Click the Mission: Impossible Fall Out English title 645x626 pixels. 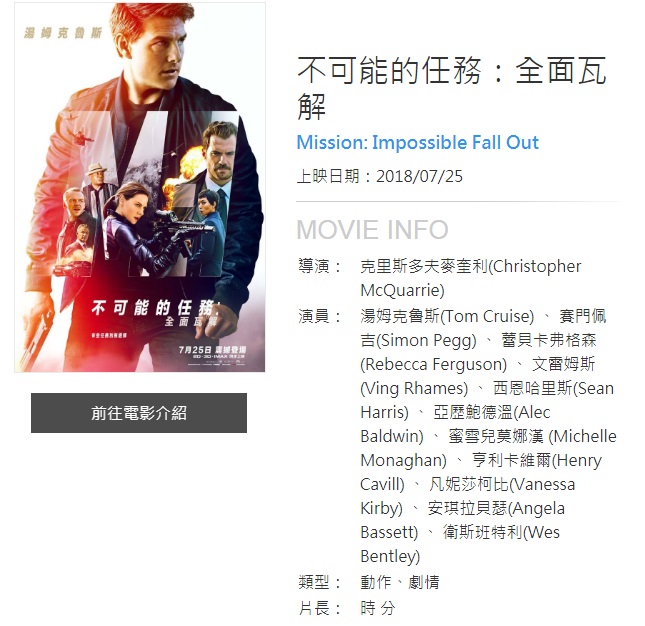pyautogui.click(x=418, y=143)
